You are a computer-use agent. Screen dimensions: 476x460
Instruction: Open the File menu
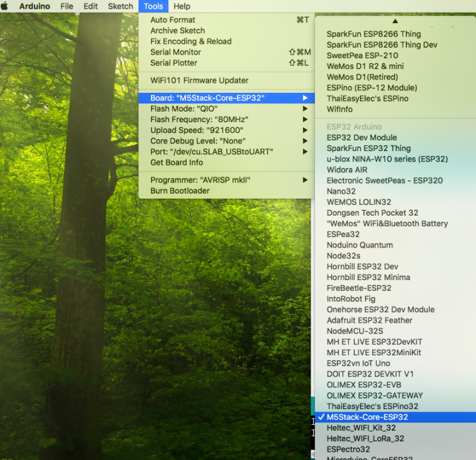67,6
